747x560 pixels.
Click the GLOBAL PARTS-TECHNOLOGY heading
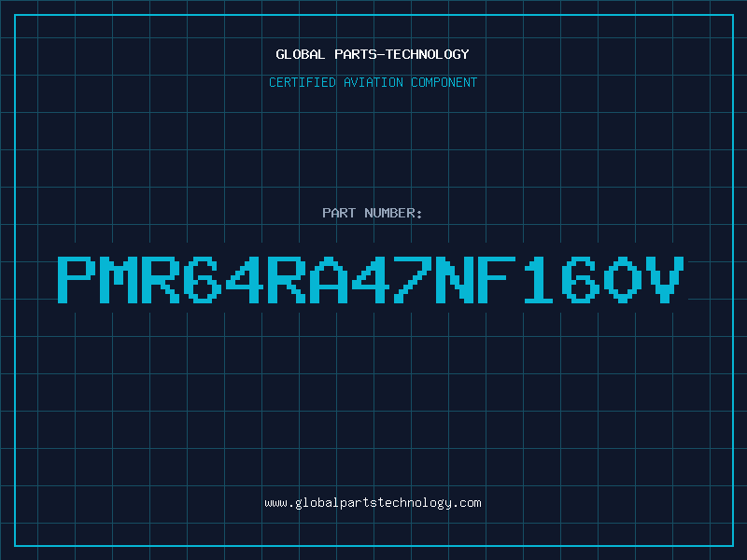point(373,54)
